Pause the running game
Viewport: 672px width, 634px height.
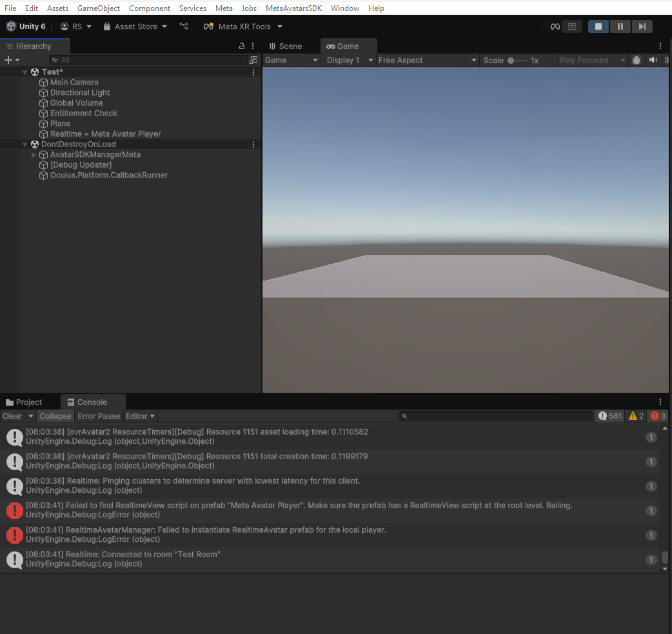[x=620, y=26]
